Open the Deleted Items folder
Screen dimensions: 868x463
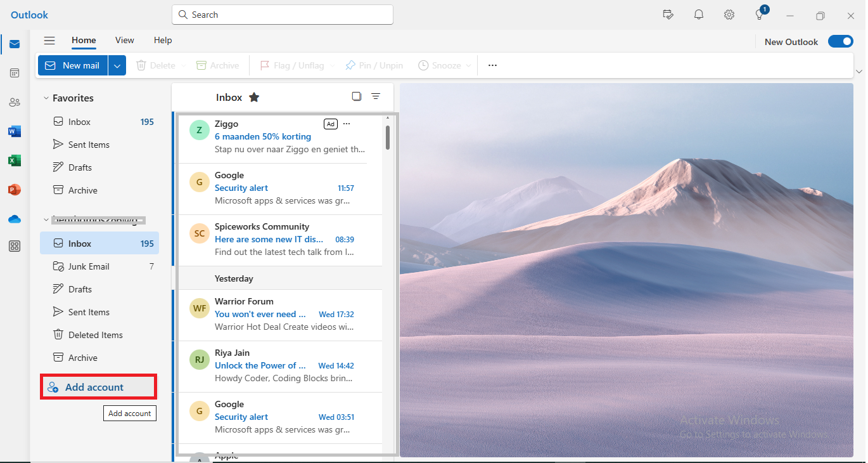coord(99,335)
